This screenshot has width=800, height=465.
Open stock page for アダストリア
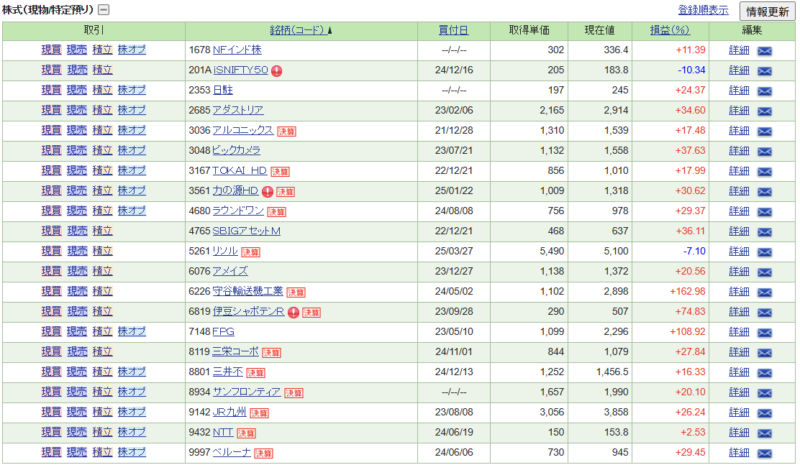pyautogui.click(x=238, y=110)
